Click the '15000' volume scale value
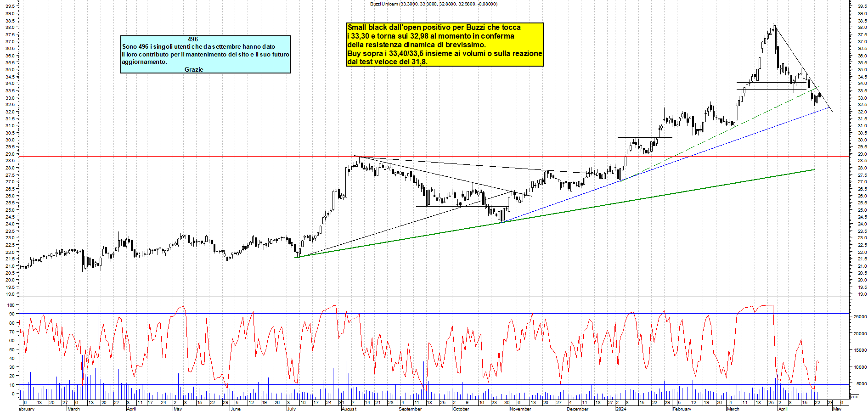Image resolution: width=868 pixels, height=411 pixels. pyautogui.click(x=860, y=350)
